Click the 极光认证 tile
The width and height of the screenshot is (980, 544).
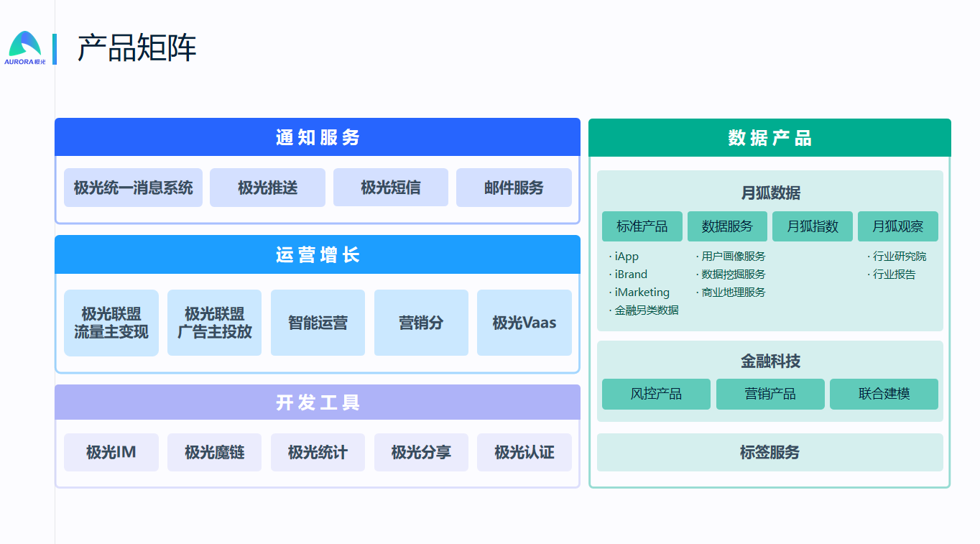point(524,452)
